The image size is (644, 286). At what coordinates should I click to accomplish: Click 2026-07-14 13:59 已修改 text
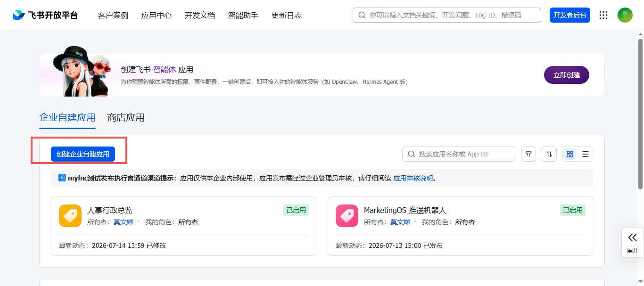(x=129, y=245)
